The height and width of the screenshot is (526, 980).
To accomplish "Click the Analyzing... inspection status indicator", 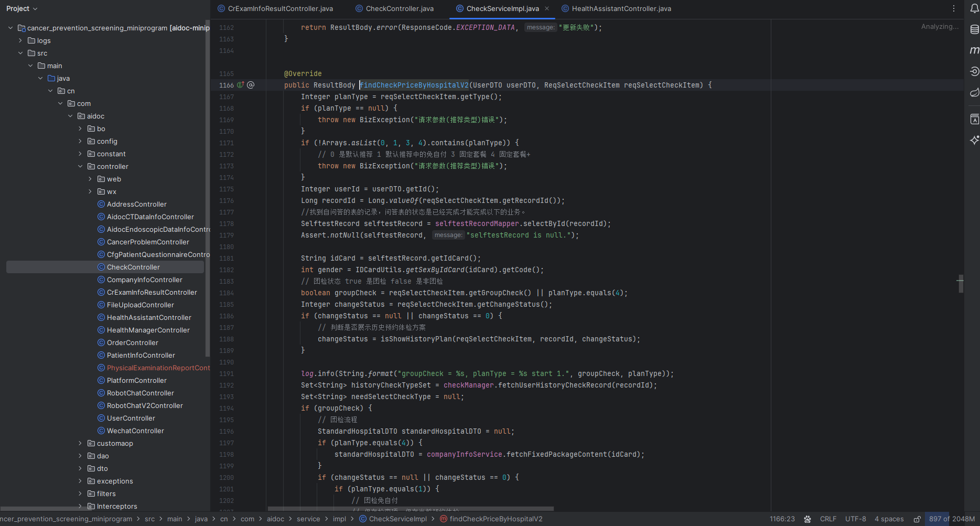I will [940, 27].
